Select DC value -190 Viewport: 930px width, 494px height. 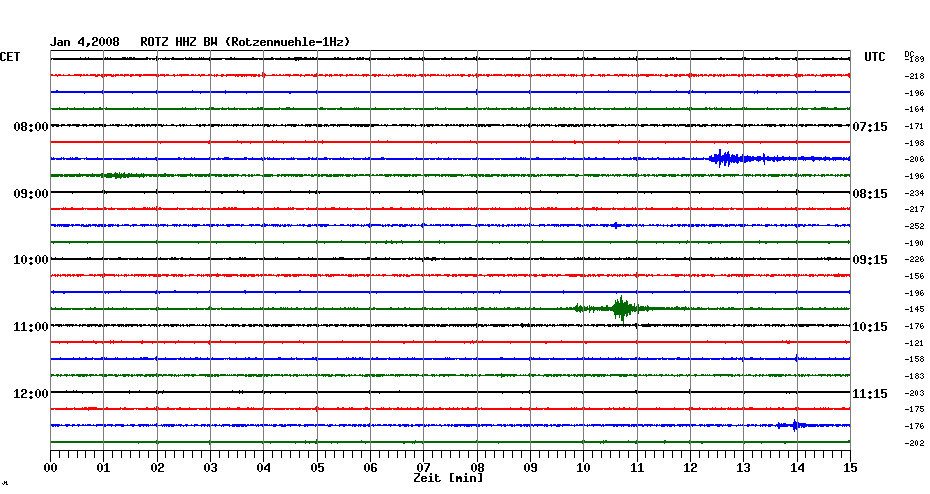pos(915,243)
